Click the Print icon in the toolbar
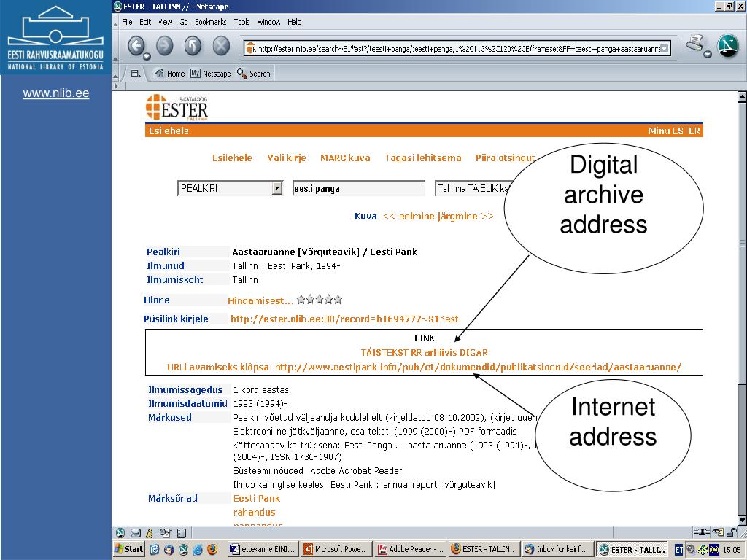The width and height of the screenshot is (747, 560). (x=695, y=44)
